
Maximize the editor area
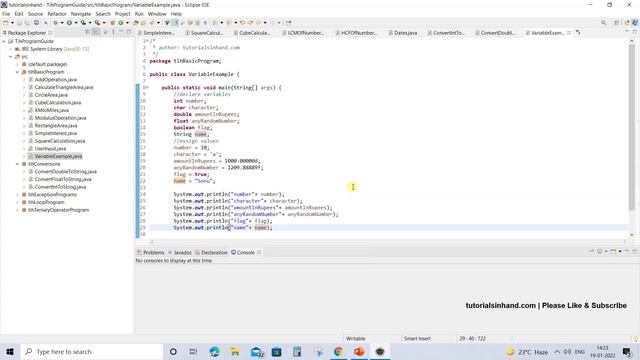click(635, 31)
